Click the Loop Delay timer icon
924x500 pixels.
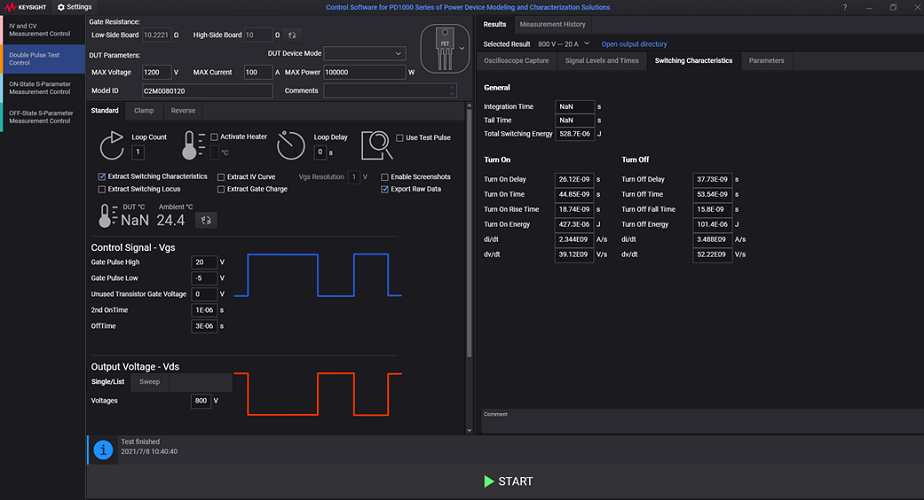(290, 145)
